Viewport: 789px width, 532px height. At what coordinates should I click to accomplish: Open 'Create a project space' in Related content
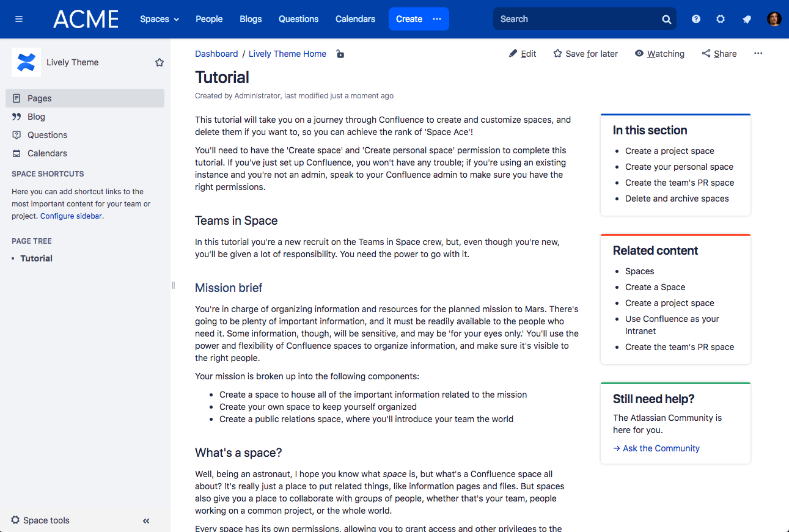pos(669,303)
